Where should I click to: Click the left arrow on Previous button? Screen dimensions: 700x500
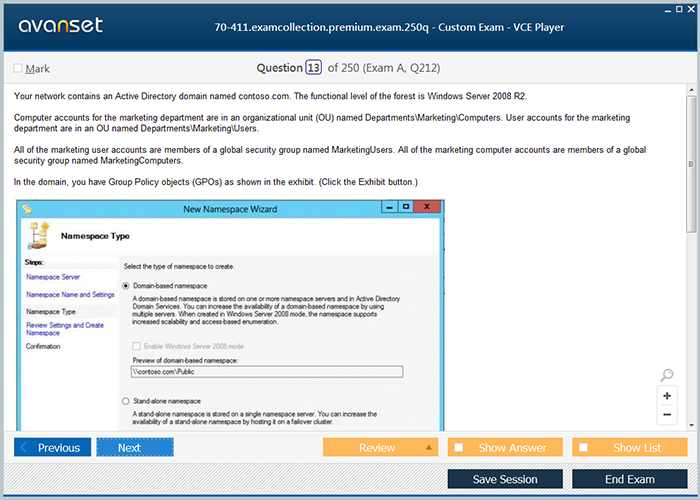tap(25, 448)
